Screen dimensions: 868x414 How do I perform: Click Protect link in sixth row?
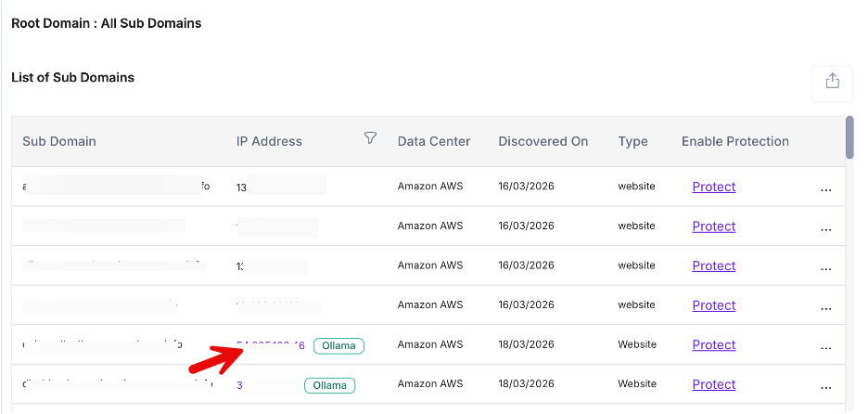pyautogui.click(x=713, y=384)
